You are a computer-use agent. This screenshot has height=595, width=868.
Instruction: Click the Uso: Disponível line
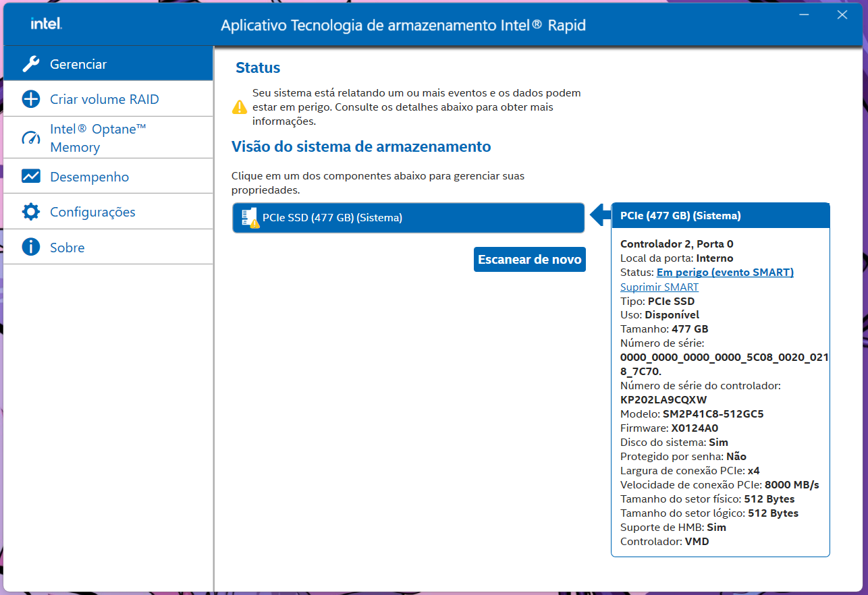pos(659,315)
